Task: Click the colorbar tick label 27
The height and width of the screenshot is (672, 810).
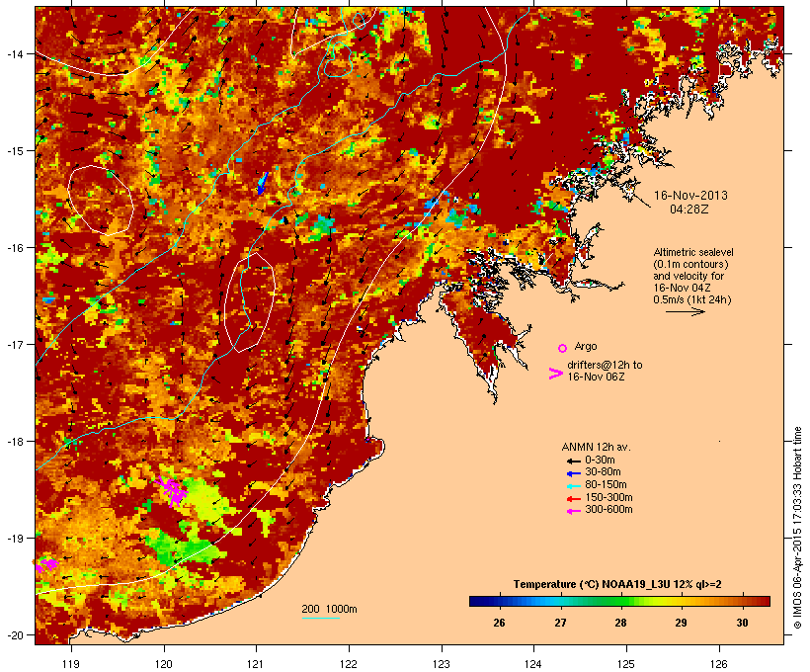Action: pyautogui.click(x=560, y=623)
